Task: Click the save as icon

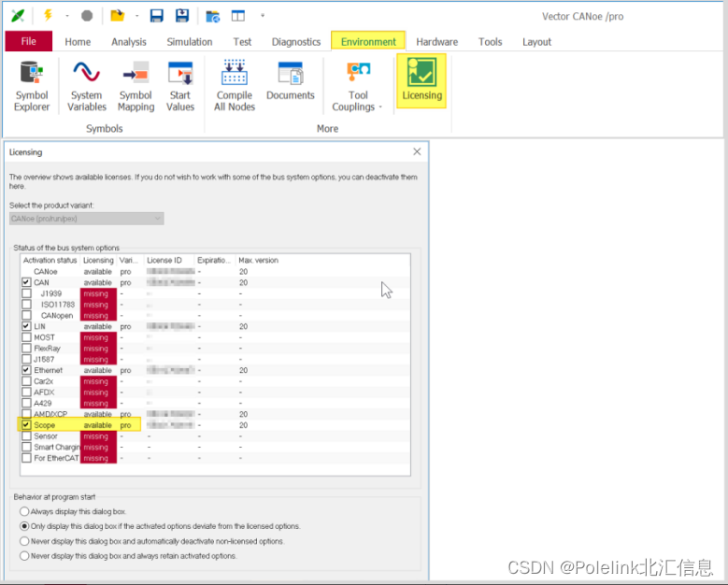Action: (x=182, y=16)
